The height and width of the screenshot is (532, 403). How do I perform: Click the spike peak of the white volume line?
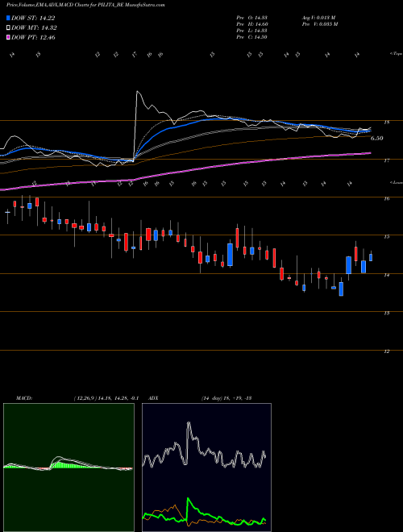(x=137, y=91)
